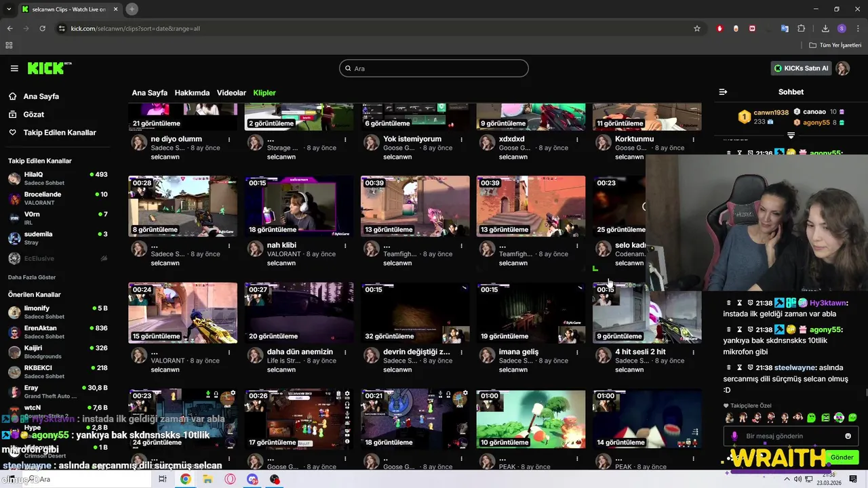Click KICKs Satın Al button
Viewport: 868px width, 488px height.
802,68
